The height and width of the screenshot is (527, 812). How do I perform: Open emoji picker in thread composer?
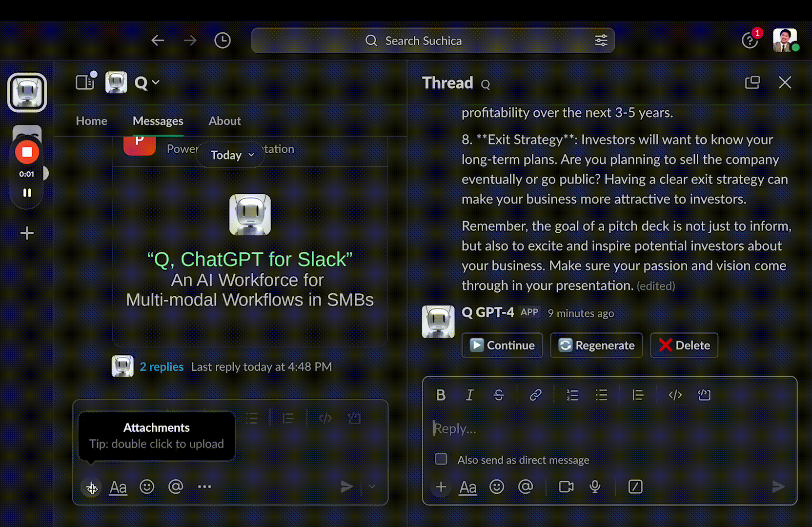(497, 486)
